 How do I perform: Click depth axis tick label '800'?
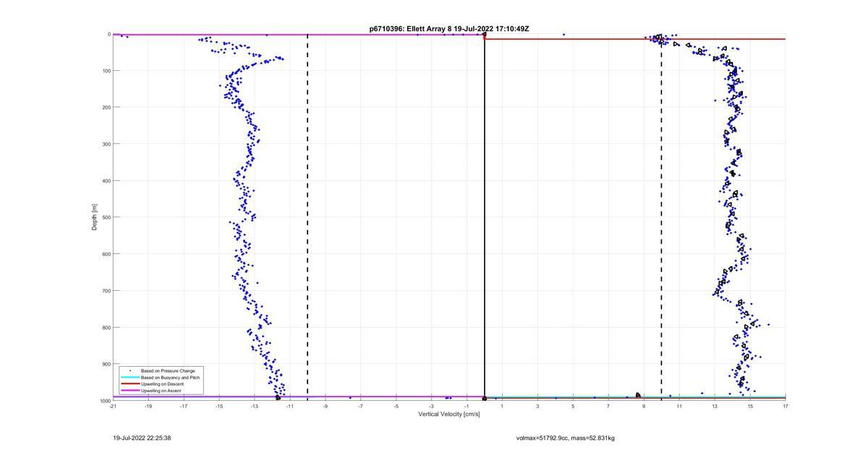[106, 328]
